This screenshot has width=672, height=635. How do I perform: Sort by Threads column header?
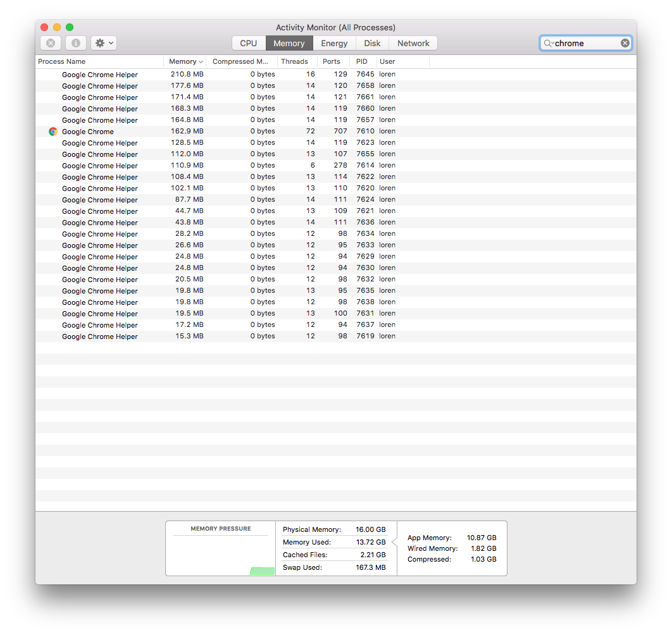coord(297,62)
